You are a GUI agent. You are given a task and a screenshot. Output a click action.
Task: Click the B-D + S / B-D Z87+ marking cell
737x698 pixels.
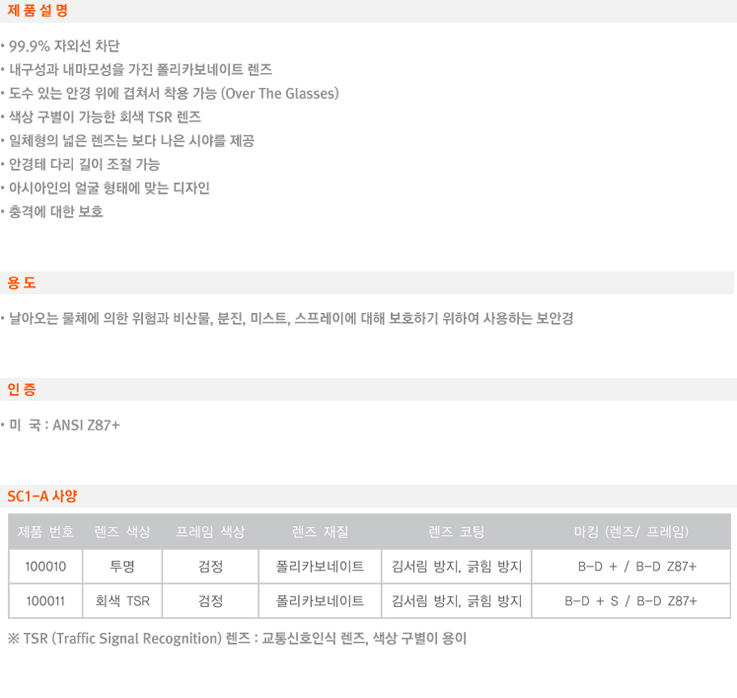(x=631, y=601)
